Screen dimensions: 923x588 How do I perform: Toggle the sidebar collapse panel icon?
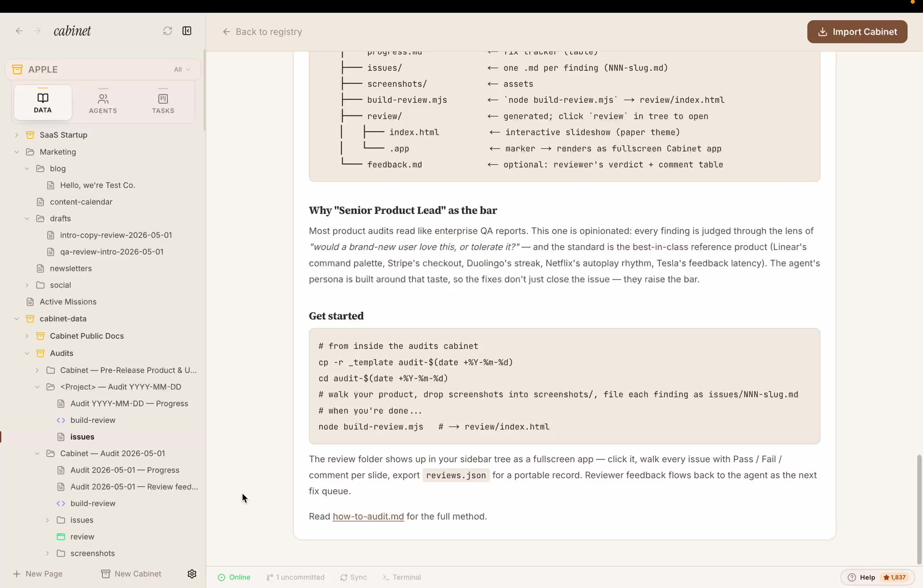(x=187, y=31)
